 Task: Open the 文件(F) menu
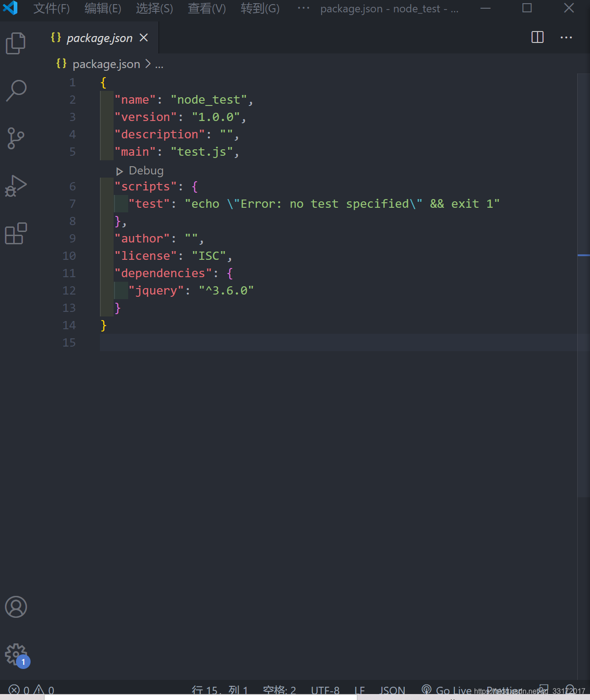(x=52, y=8)
